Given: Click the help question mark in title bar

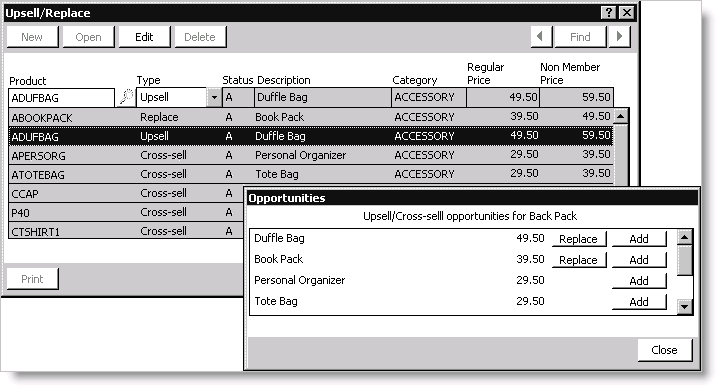Looking at the screenshot, I should [x=608, y=13].
